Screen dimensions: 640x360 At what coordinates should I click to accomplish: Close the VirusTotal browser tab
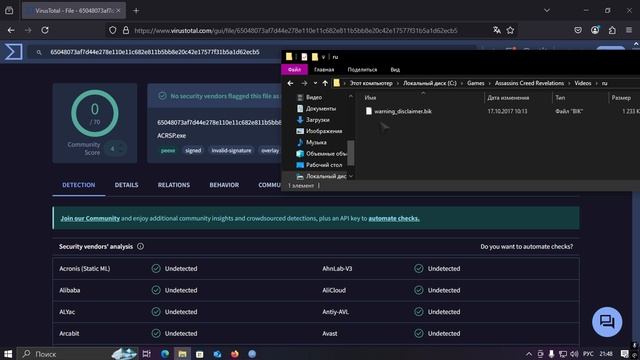pyautogui.click(x=118, y=11)
